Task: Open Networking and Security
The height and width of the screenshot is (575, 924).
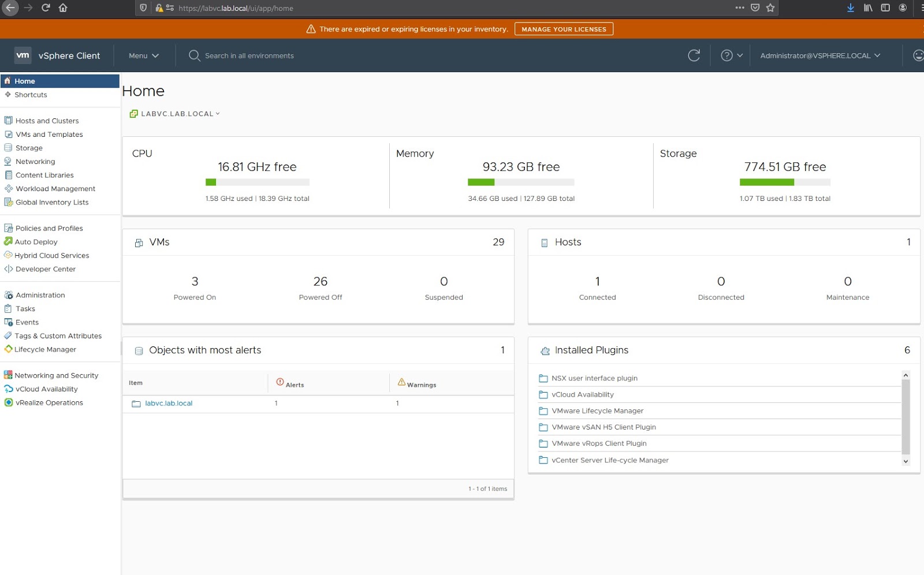Action: tap(57, 375)
